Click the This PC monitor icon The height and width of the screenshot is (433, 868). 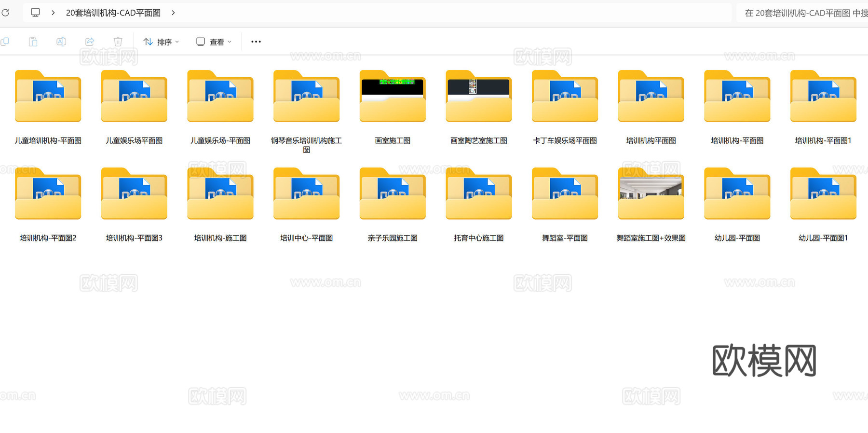pos(35,13)
